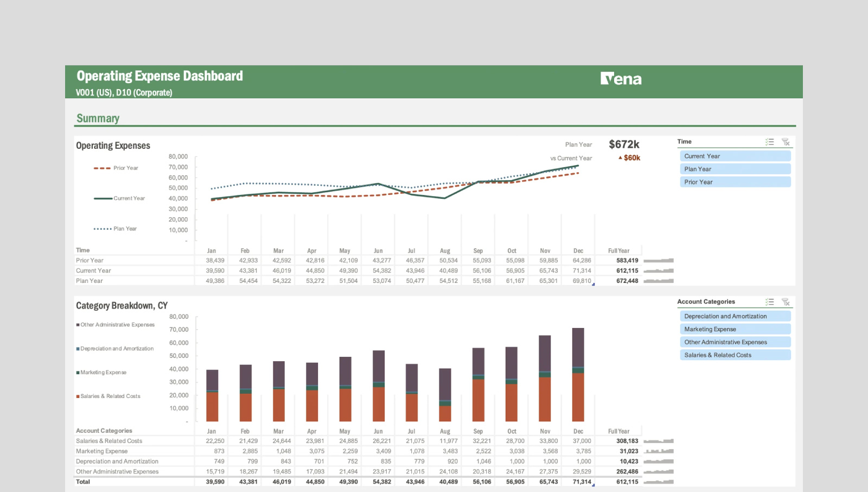Open multi-select icon on Account Categories slicer
This screenshot has height=492, width=868.
pyautogui.click(x=770, y=302)
